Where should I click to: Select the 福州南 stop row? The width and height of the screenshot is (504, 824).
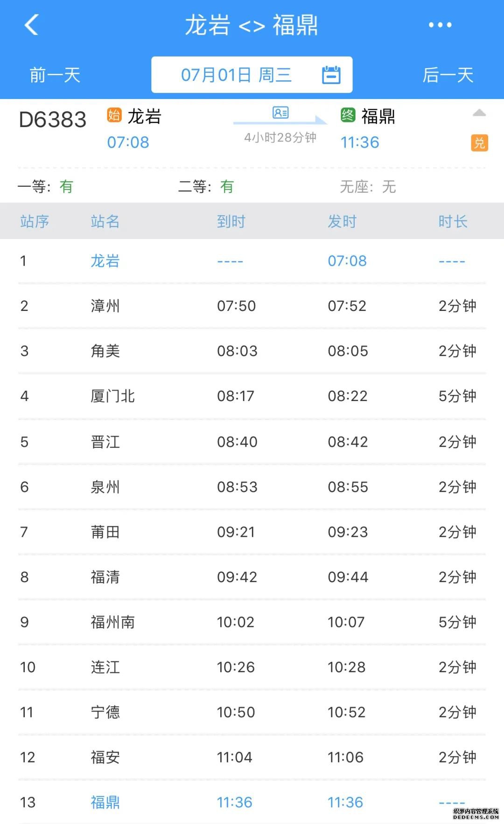252,622
